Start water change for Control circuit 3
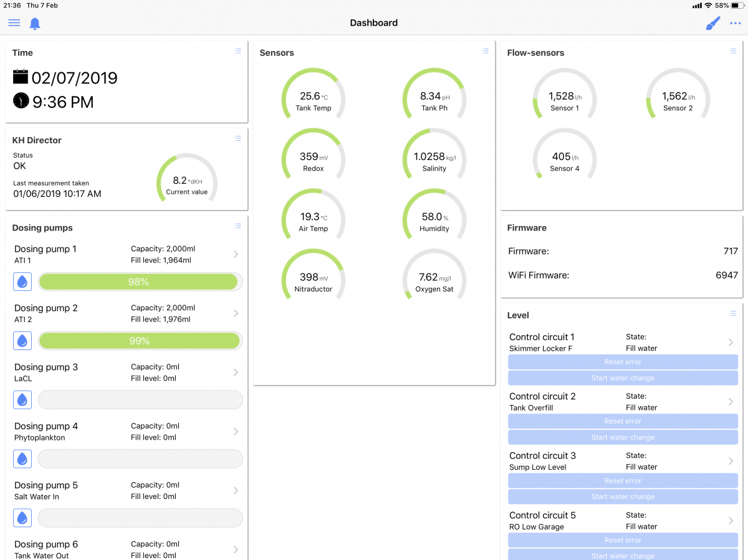This screenshot has height=560, width=748. (623, 496)
